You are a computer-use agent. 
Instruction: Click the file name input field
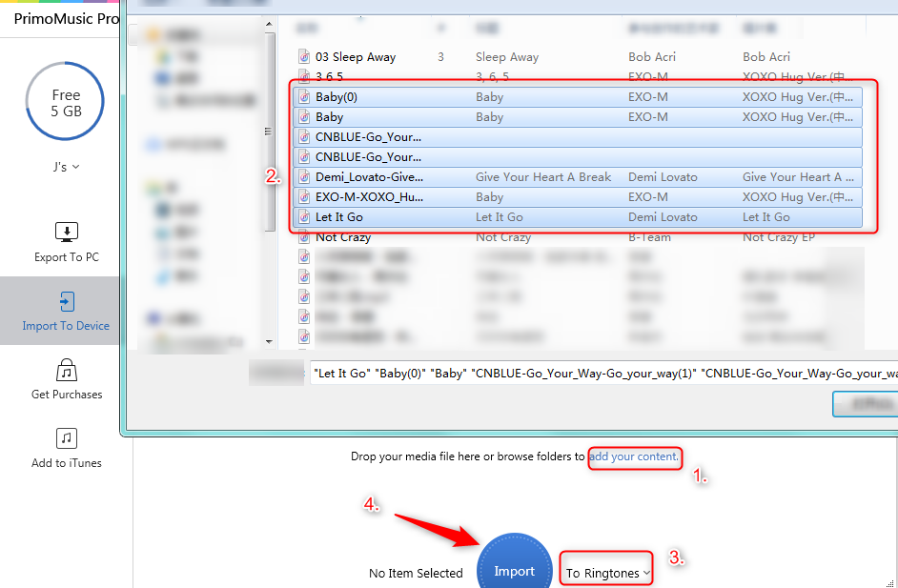pos(603,374)
